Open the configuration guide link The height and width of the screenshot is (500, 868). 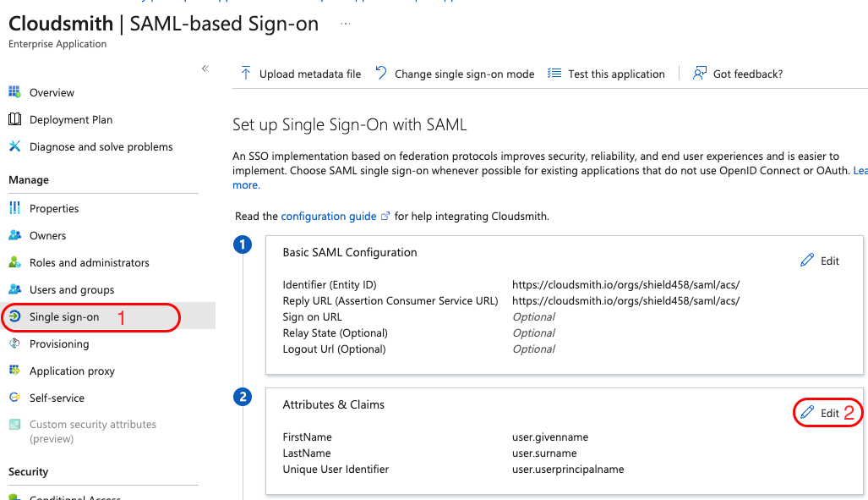pos(329,216)
